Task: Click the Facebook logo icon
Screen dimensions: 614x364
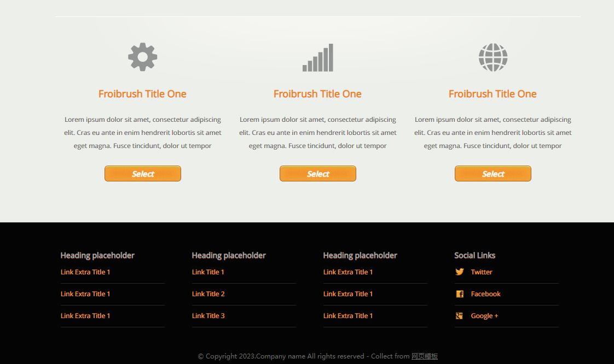Action: (x=460, y=294)
